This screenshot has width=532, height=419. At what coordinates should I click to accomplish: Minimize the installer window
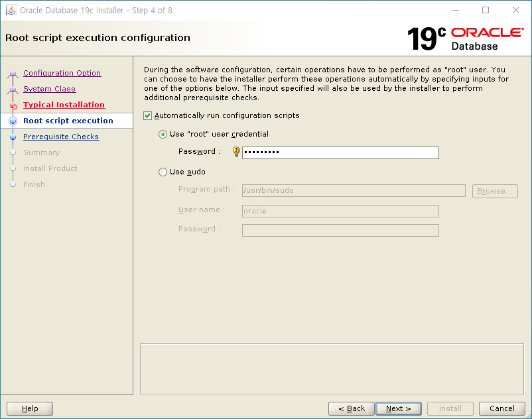[x=456, y=10]
